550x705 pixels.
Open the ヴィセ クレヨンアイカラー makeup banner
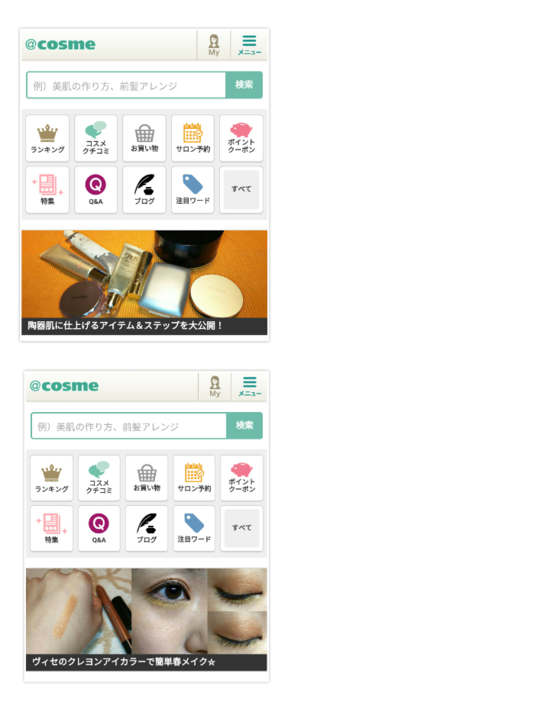(x=146, y=619)
